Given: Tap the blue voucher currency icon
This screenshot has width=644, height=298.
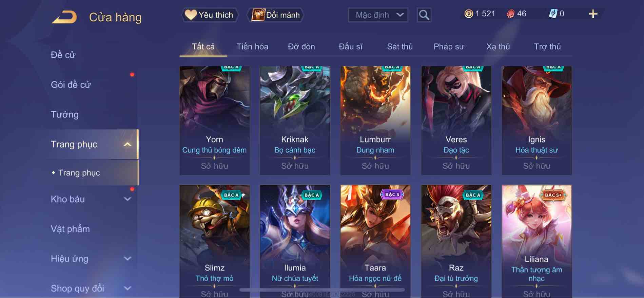Looking at the screenshot, I should click(553, 14).
